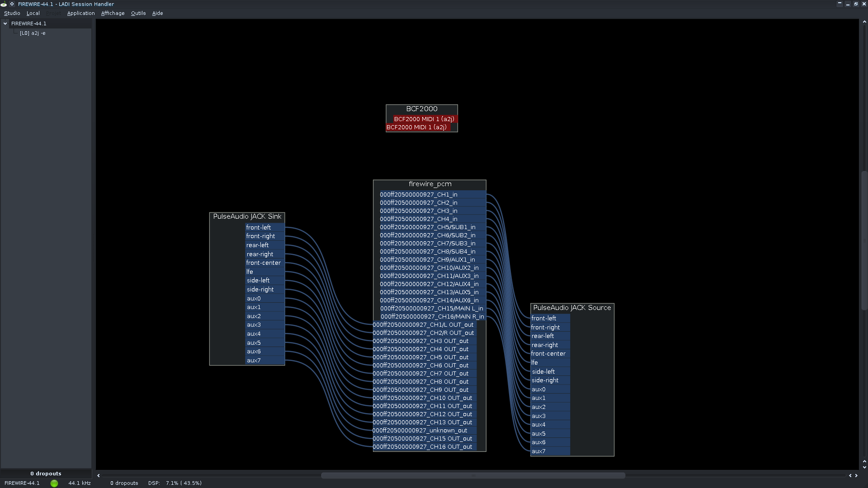
Task: Click up arrow of vertical canvas scrollbar
Action: tap(864, 21)
